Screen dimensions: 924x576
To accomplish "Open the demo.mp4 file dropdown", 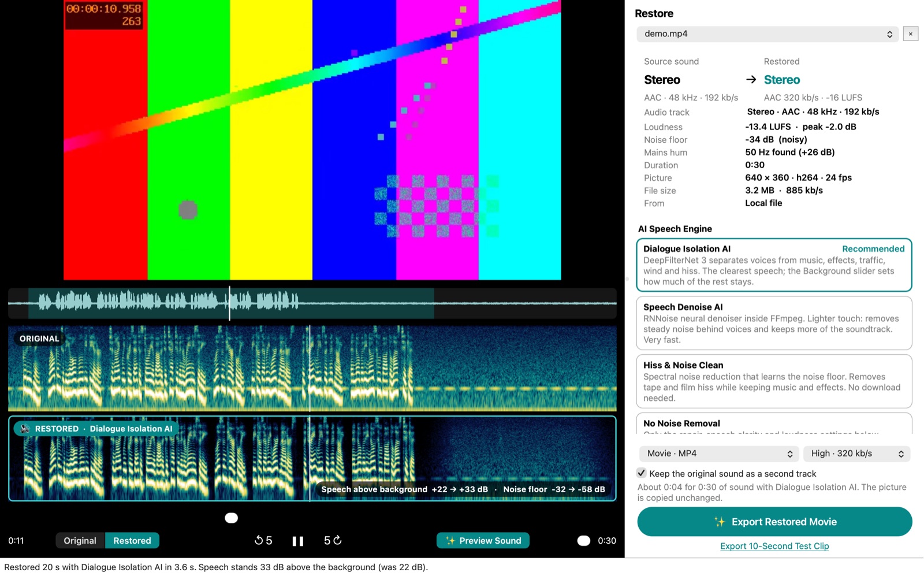I will click(767, 34).
